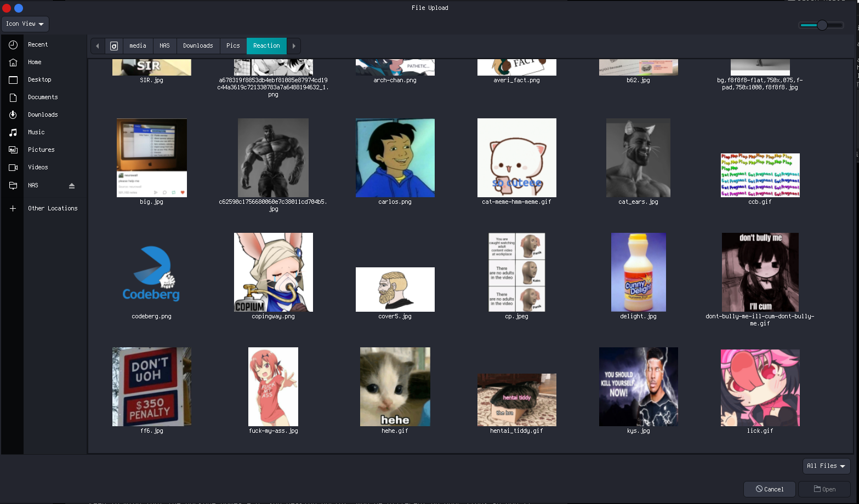859x504 pixels.
Task: Click the averi_fact.png file name
Action: click(517, 81)
